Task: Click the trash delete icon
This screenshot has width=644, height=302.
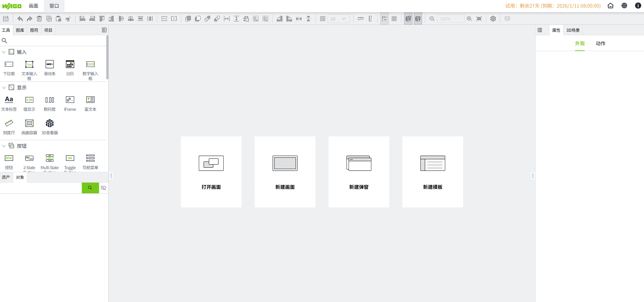Action: pos(39,19)
